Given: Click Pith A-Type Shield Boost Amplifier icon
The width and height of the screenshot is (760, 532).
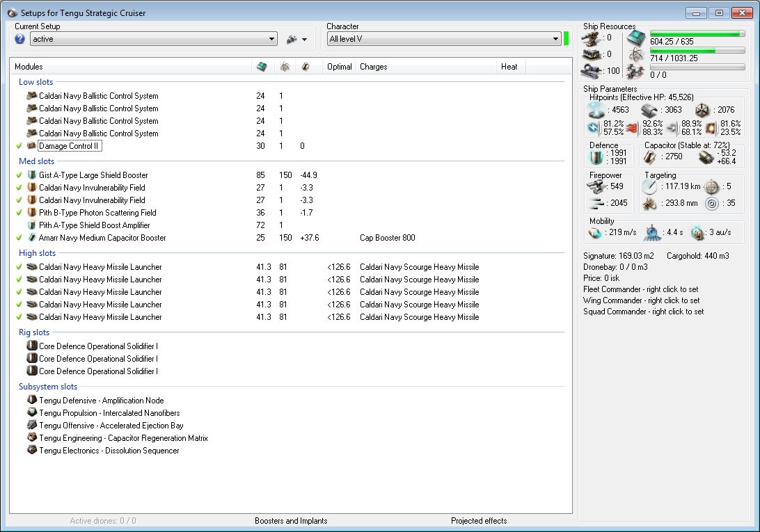Looking at the screenshot, I should click(32, 225).
